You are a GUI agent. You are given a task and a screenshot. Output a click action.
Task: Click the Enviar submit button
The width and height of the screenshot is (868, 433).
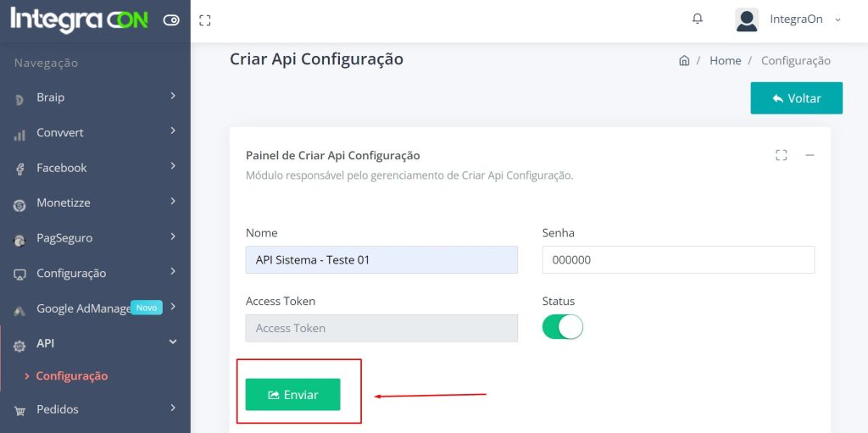click(x=292, y=395)
